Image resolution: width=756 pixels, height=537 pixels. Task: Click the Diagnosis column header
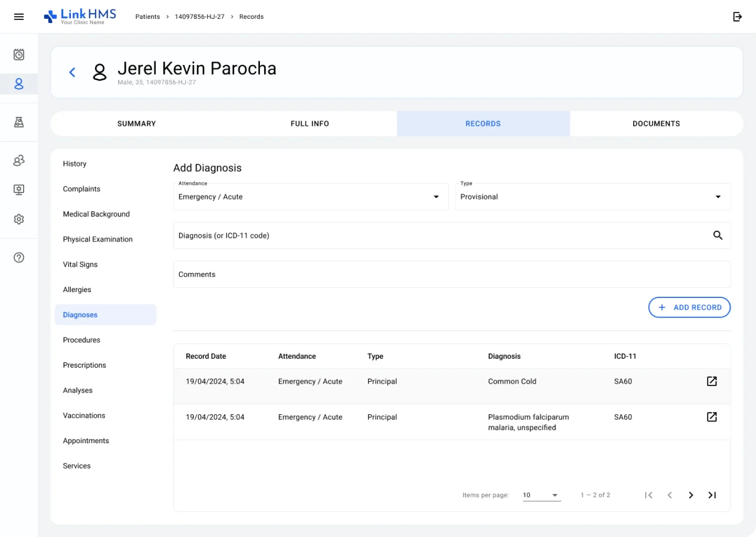[504, 356]
